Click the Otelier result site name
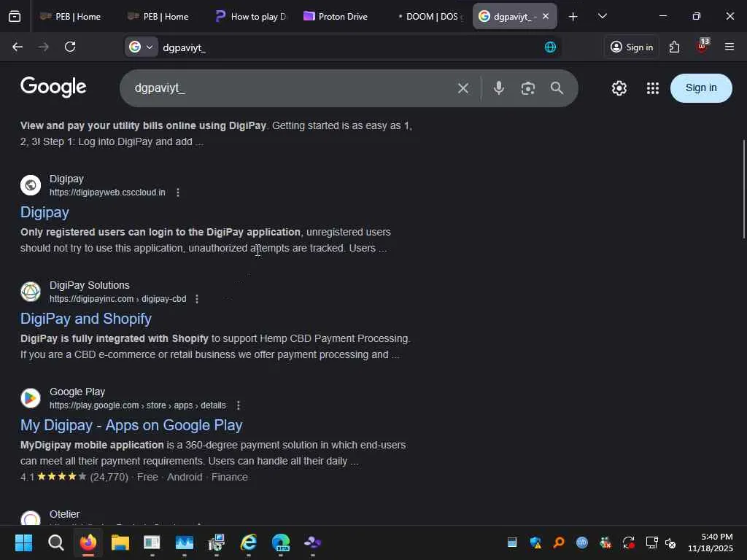The width and height of the screenshot is (747, 560). [x=65, y=514]
